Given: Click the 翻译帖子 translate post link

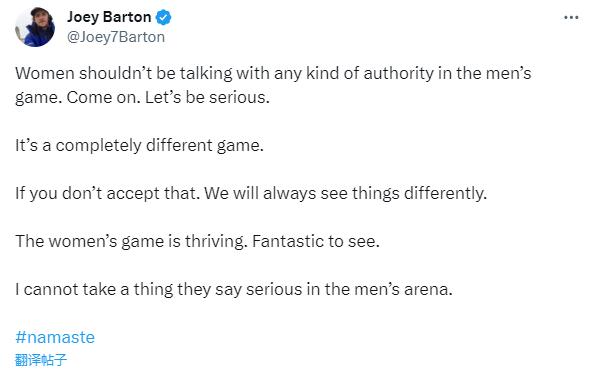Looking at the screenshot, I should (41, 359).
